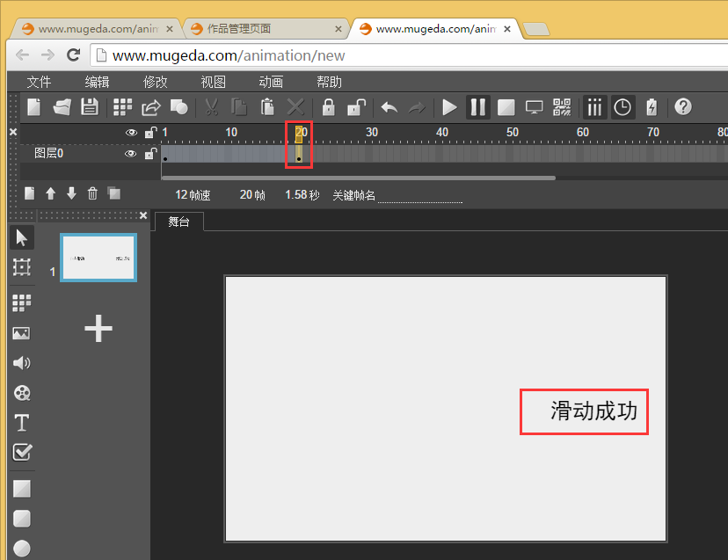
Task: Select the 舞台 tab
Action: pyautogui.click(x=178, y=222)
